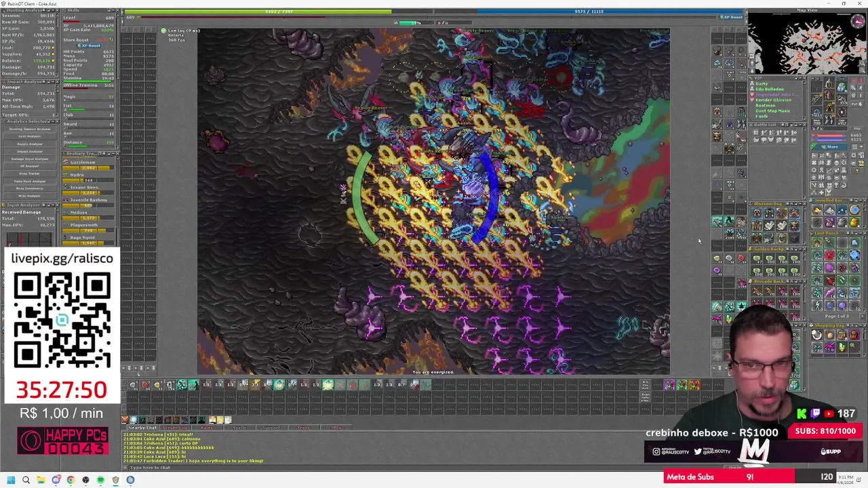
Task: Switch to the Trade chat tab
Action: (x=303, y=428)
